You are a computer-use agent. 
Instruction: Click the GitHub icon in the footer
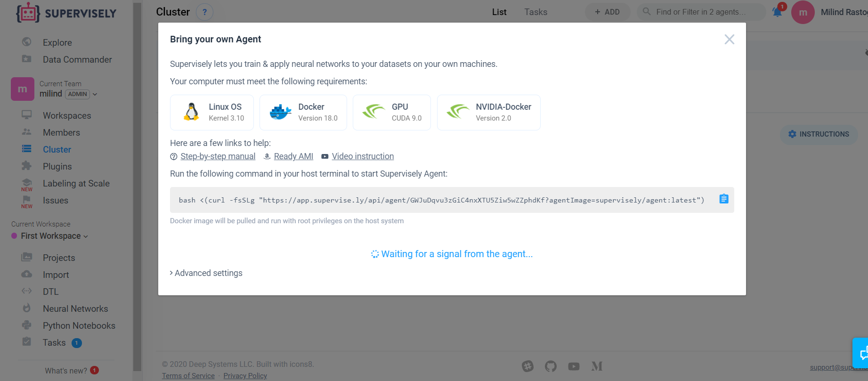551,366
